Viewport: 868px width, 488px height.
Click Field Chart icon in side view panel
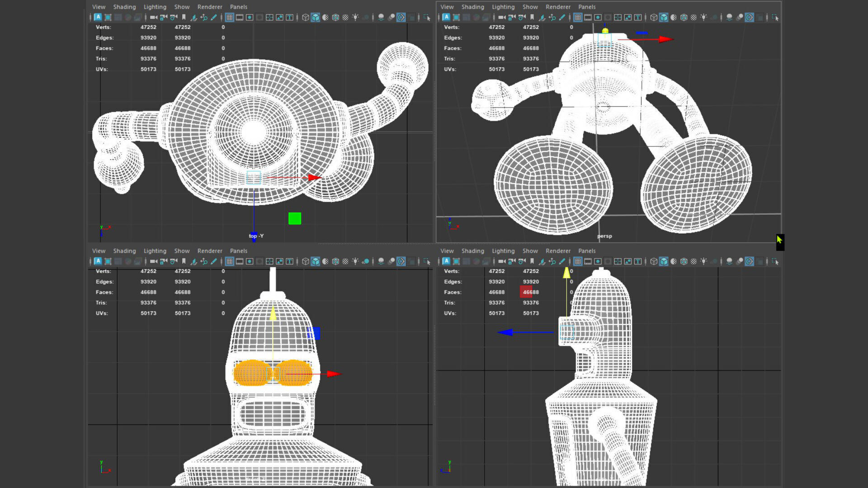pos(618,262)
